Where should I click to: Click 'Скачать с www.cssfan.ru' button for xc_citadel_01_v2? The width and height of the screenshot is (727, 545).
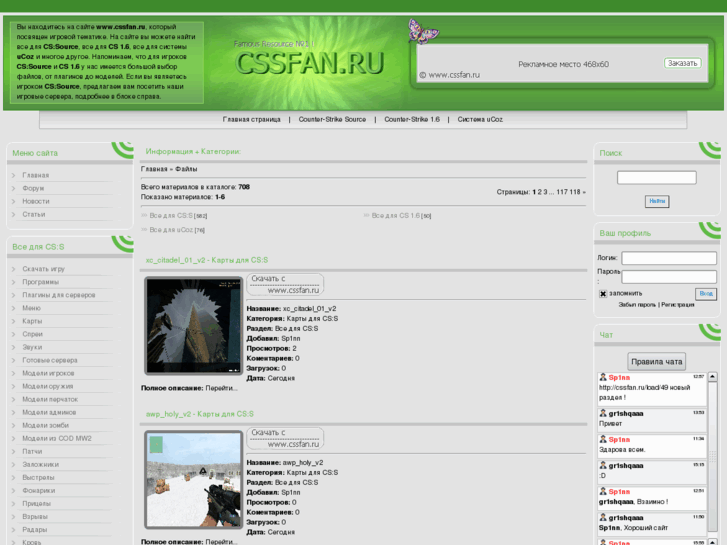pyautogui.click(x=285, y=284)
